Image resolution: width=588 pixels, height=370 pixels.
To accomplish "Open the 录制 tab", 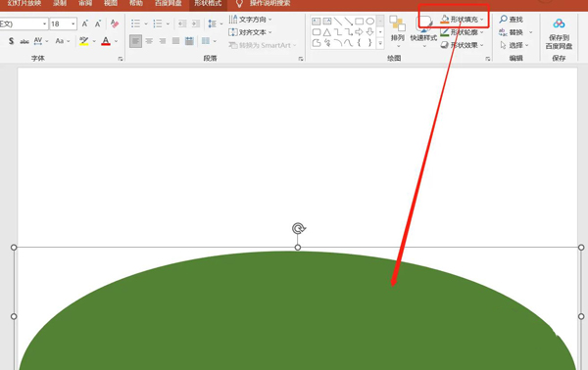I will click(60, 3).
